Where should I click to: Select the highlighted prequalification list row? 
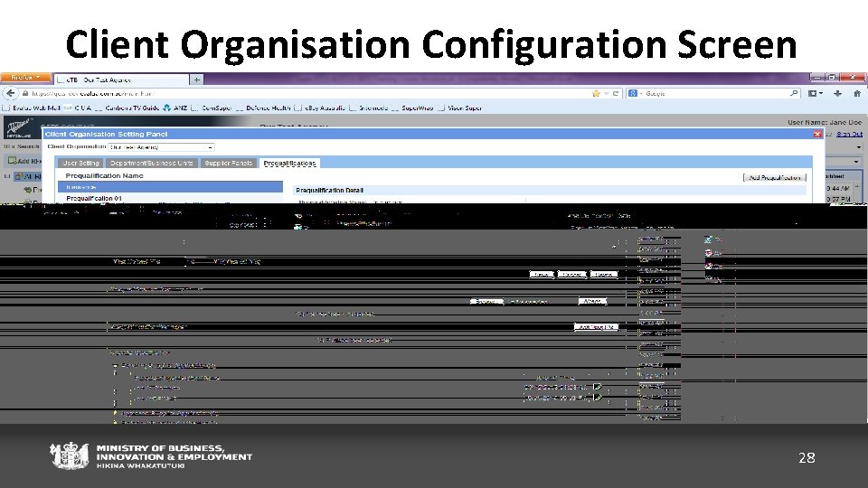pos(171,187)
